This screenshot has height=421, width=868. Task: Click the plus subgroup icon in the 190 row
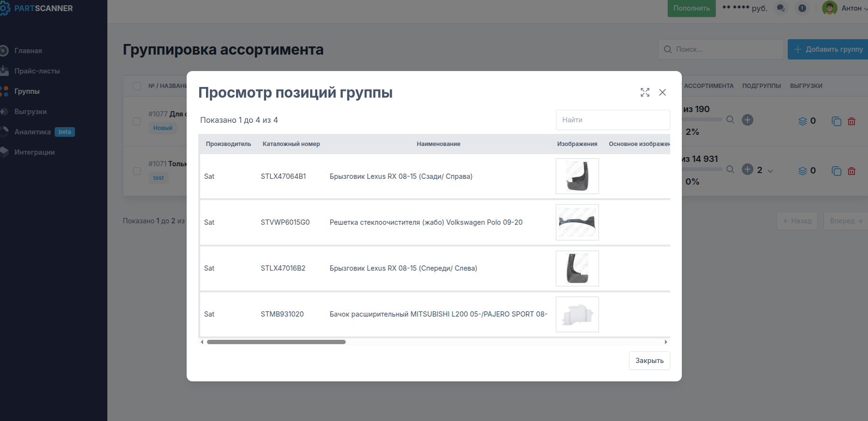(x=748, y=120)
